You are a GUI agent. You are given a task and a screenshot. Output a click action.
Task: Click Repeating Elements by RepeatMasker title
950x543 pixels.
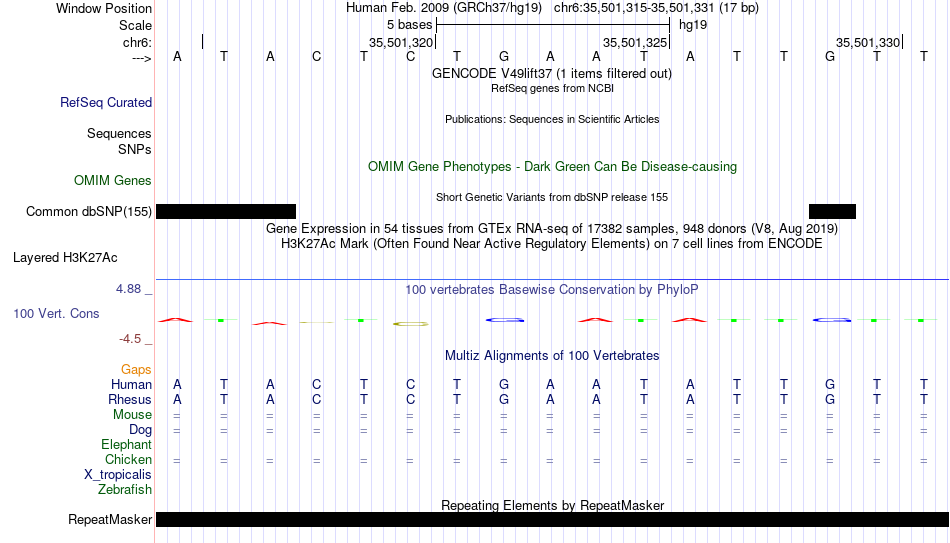pos(553,505)
